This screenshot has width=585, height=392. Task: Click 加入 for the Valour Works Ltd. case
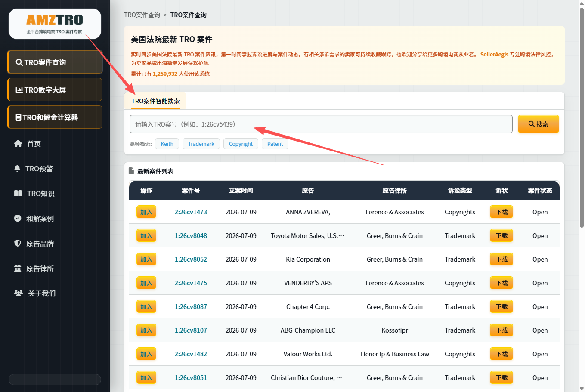pyautogui.click(x=146, y=354)
